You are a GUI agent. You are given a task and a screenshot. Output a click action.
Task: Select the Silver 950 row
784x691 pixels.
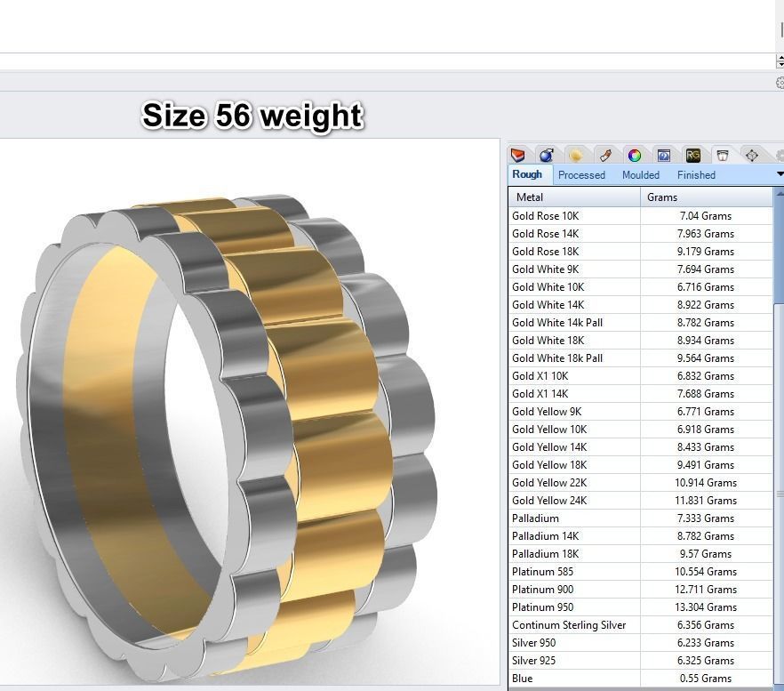(641, 643)
